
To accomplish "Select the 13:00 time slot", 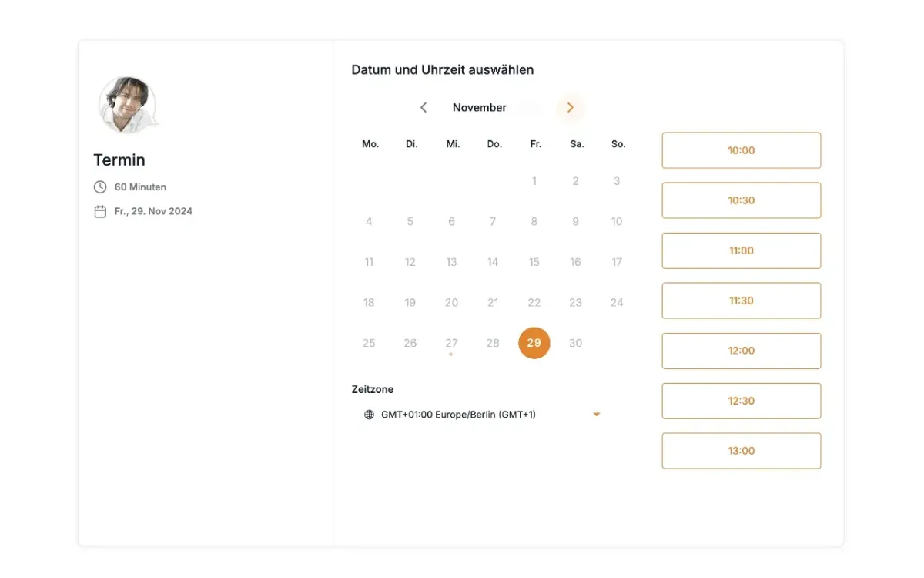I will pyautogui.click(x=741, y=451).
